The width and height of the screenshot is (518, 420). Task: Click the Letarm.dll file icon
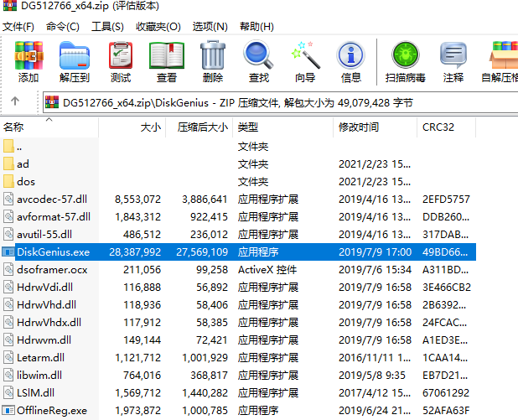point(8,357)
